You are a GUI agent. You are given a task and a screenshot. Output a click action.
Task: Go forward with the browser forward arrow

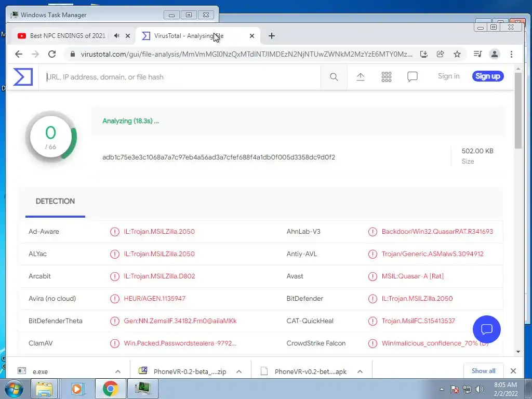[35, 54]
